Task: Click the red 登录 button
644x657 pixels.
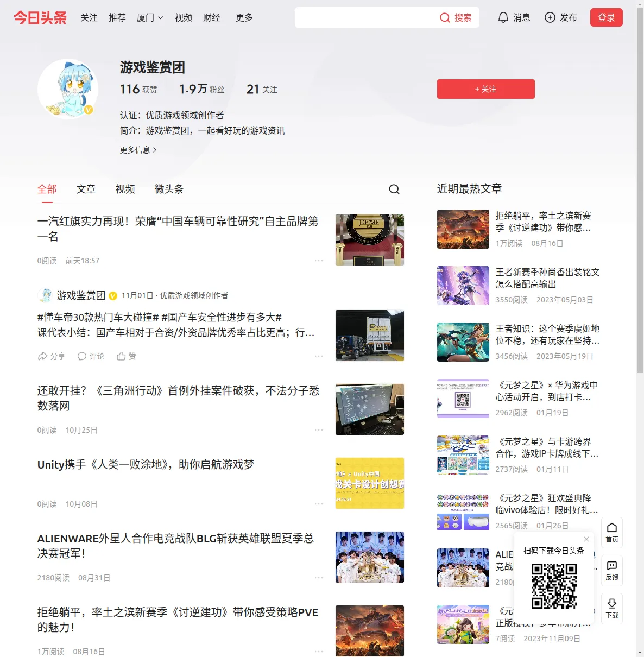Action: (607, 17)
